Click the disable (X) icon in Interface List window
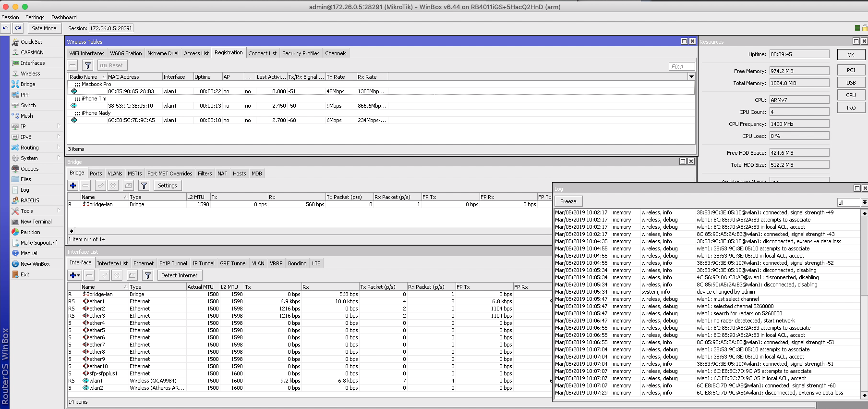The height and width of the screenshot is (409, 868). (117, 275)
